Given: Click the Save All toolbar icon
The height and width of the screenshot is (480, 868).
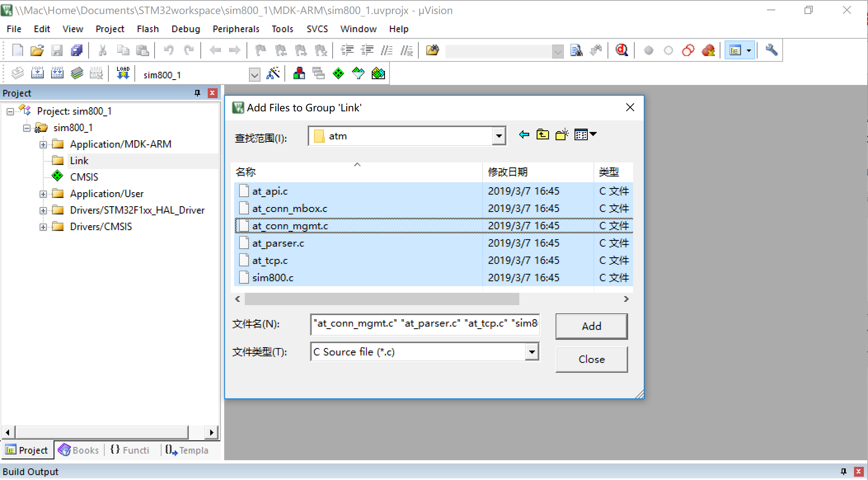Looking at the screenshot, I should coord(77,51).
